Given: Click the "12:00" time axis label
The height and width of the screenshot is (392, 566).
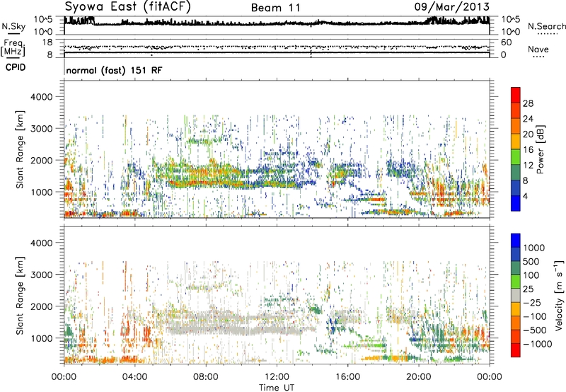Looking at the screenshot, I should (277, 377).
